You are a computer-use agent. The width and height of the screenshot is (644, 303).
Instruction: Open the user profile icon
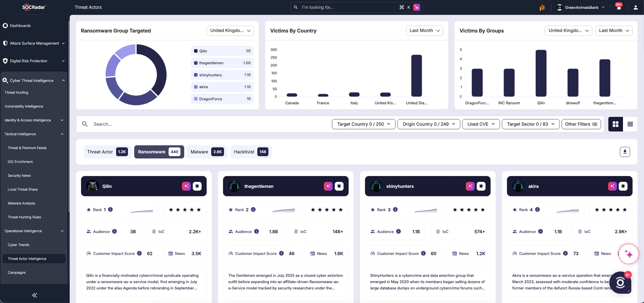pyautogui.click(x=635, y=7)
